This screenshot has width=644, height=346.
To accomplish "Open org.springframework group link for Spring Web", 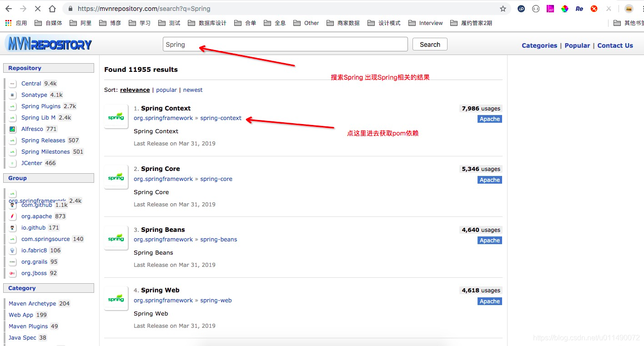I will click(163, 301).
